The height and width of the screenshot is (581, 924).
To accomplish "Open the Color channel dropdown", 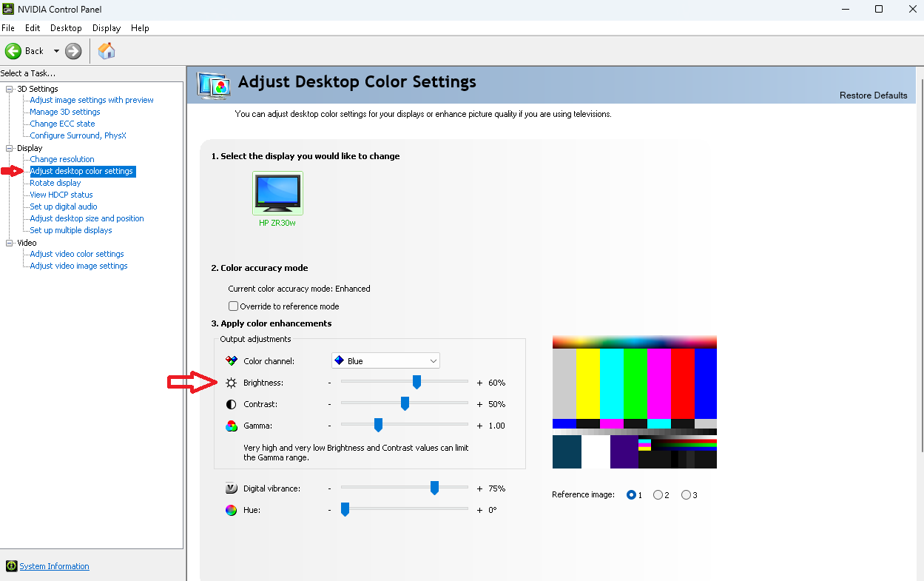I will pyautogui.click(x=385, y=361).
